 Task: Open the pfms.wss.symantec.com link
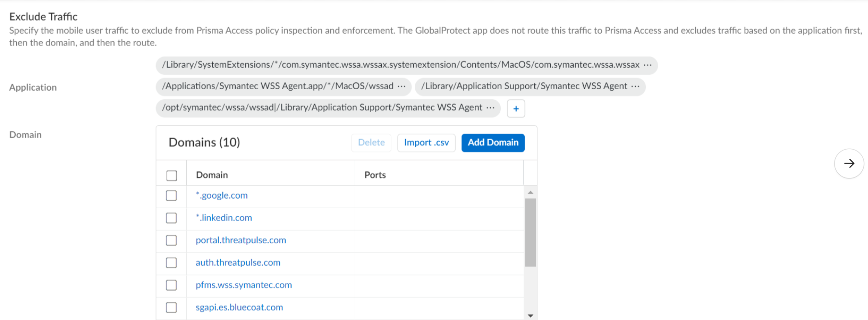[243, 285]
